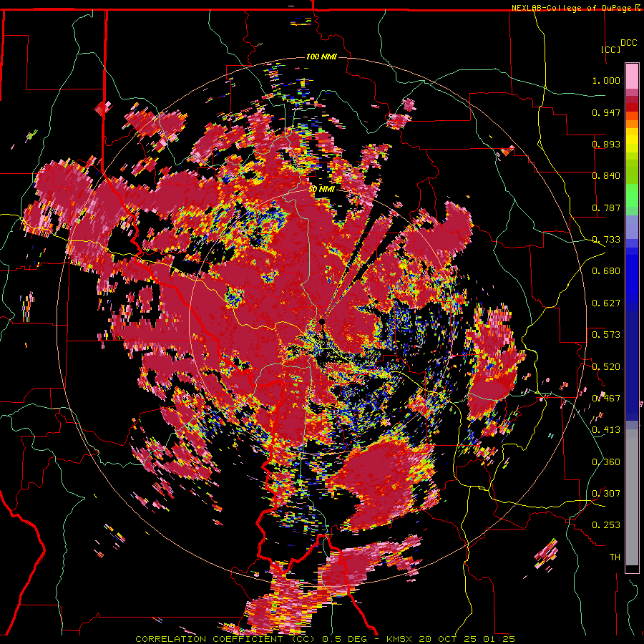Click the 0.413 scale value
Image resolution: width=644 pixels, height=644 pixels.
[606, 430]
